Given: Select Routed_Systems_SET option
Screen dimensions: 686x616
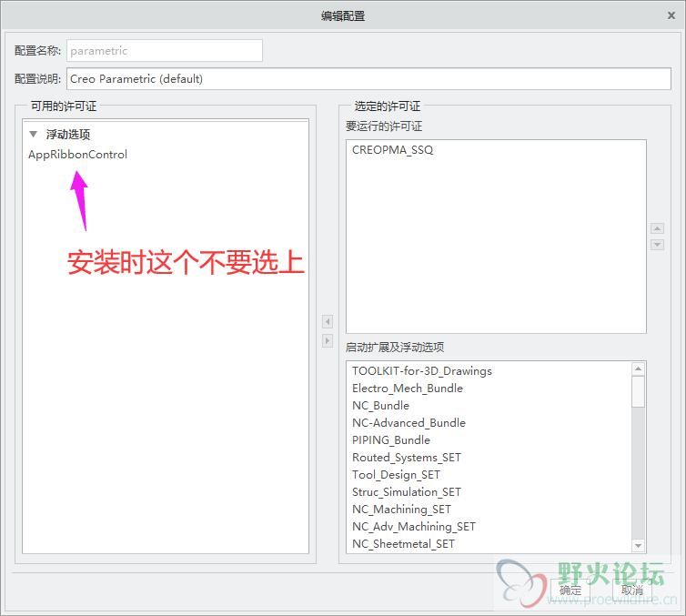Looking at the screenshot, I should click(407, 458).
